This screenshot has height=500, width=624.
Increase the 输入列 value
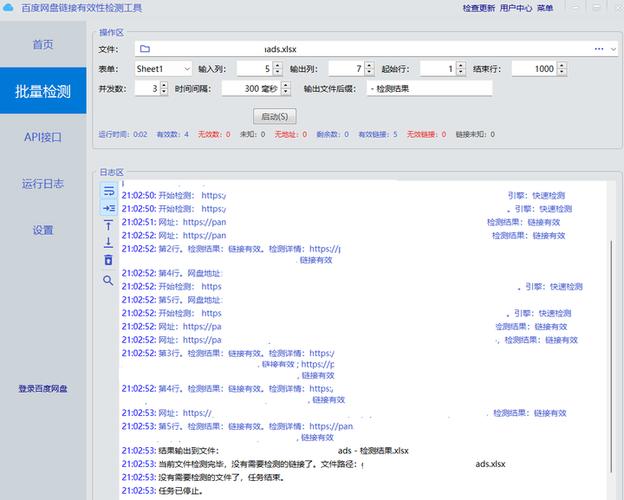(278, 65)
